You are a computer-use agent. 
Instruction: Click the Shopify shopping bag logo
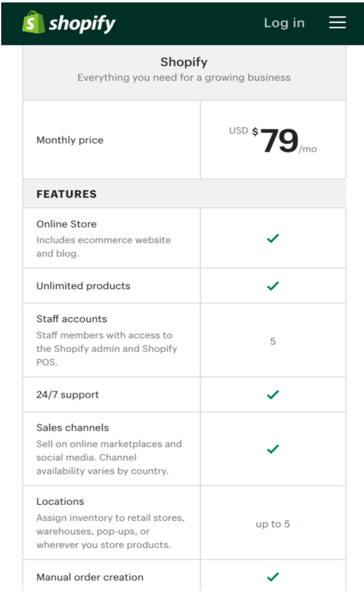point(33,22)
